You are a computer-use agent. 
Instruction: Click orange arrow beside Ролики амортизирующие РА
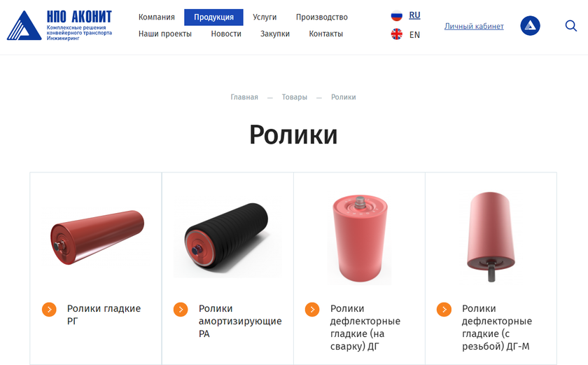(181, 310)
